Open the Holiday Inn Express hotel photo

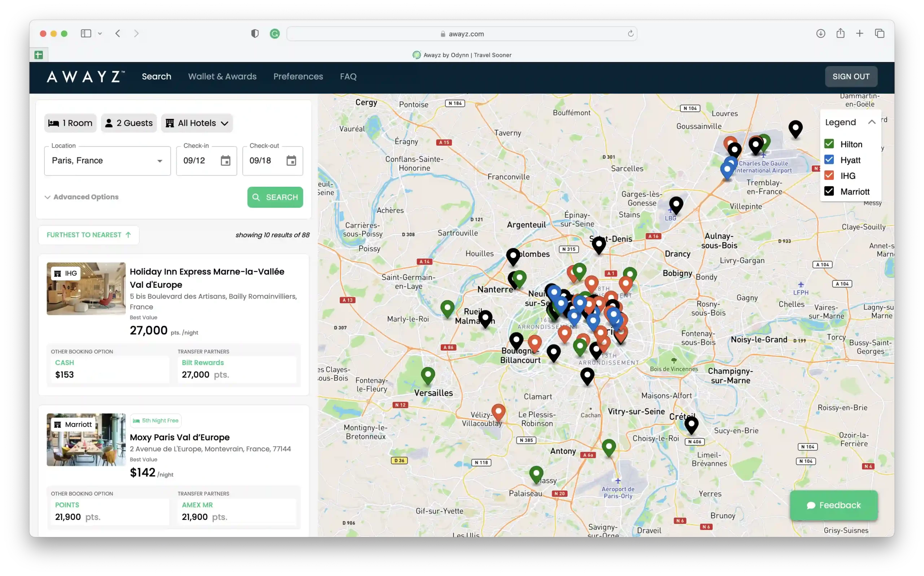(x=86, y=289)
